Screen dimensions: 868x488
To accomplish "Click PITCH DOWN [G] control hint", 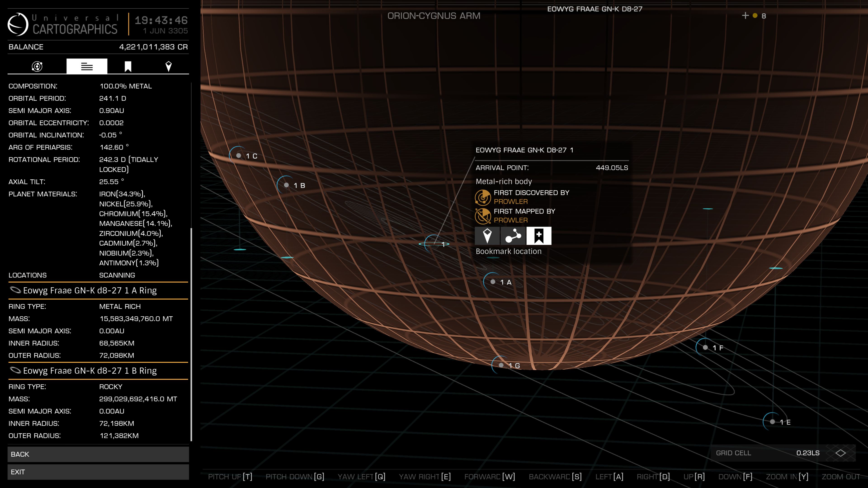I will tap(295, 476).
